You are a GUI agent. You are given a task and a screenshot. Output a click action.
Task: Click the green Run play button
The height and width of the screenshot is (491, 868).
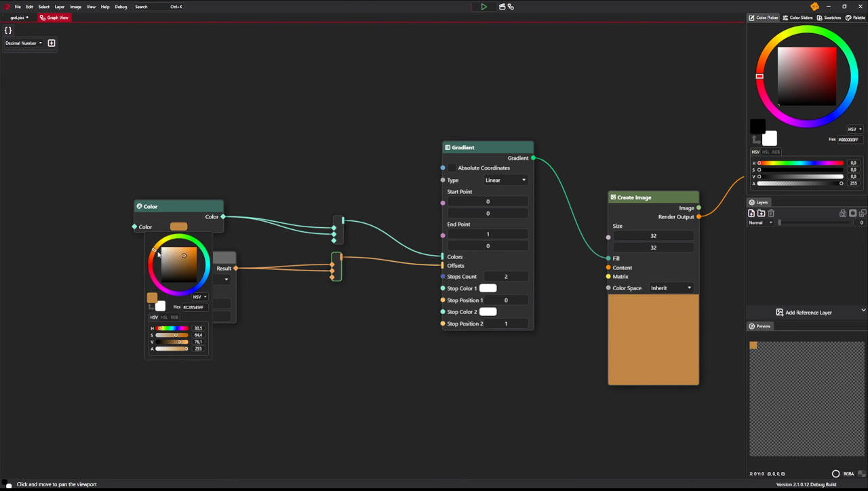click(x=484, y=7)
